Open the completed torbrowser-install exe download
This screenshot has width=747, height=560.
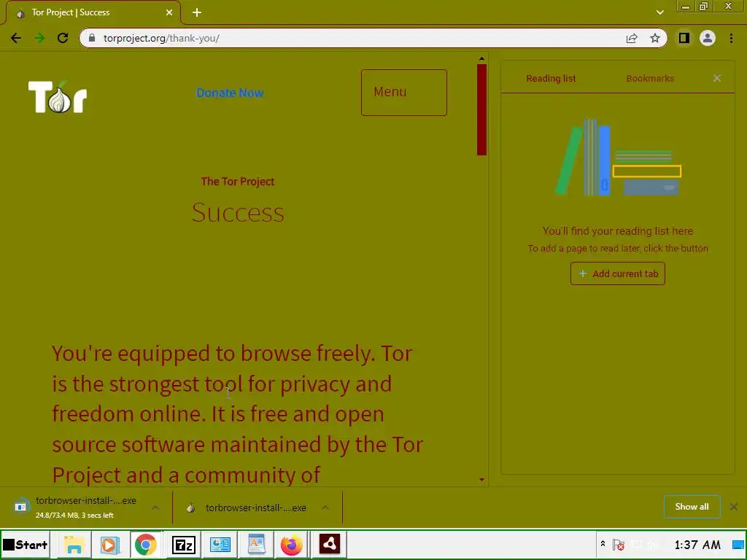(x=248, y=507)
